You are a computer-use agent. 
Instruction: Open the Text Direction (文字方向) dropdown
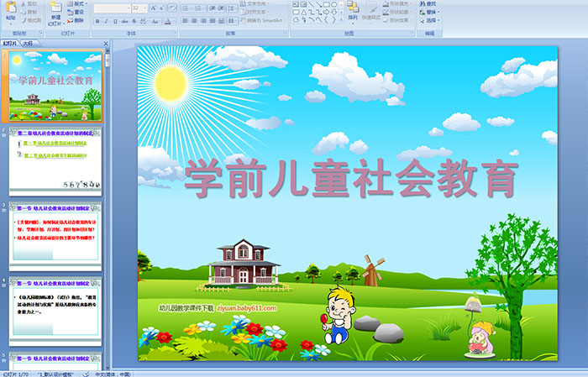pos(255,3)
